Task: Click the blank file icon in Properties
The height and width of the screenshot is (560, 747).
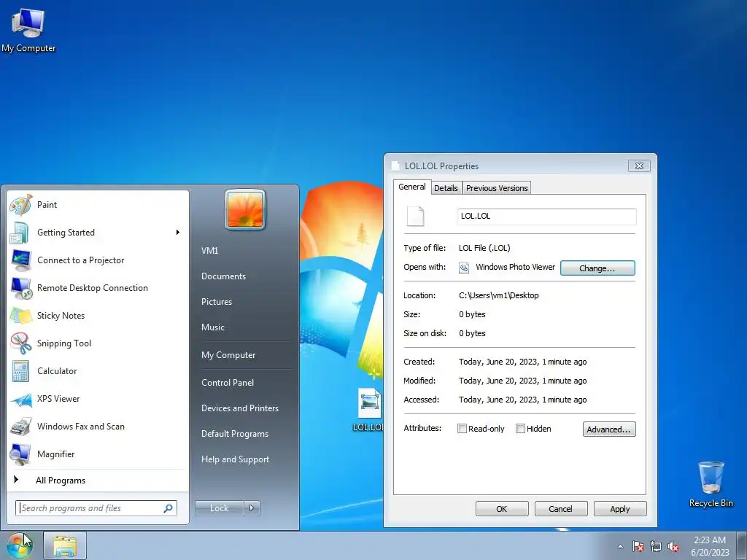Action: [x=415, y=216]
